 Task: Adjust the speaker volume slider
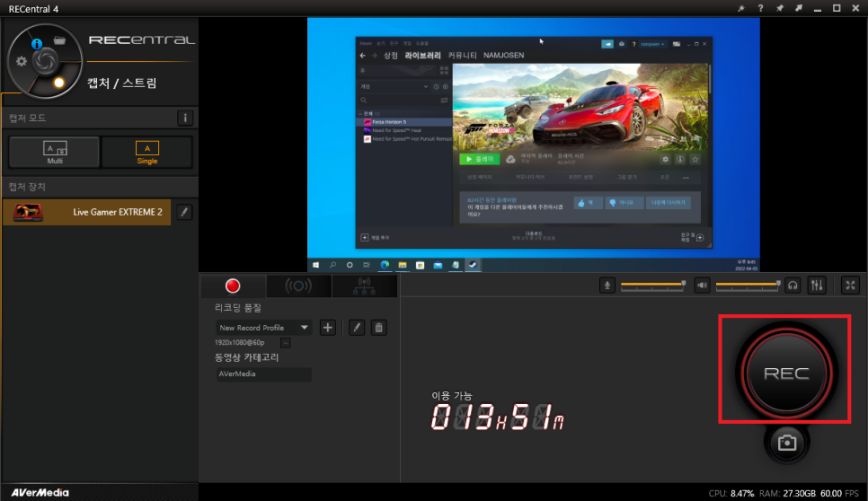[748, 285]
